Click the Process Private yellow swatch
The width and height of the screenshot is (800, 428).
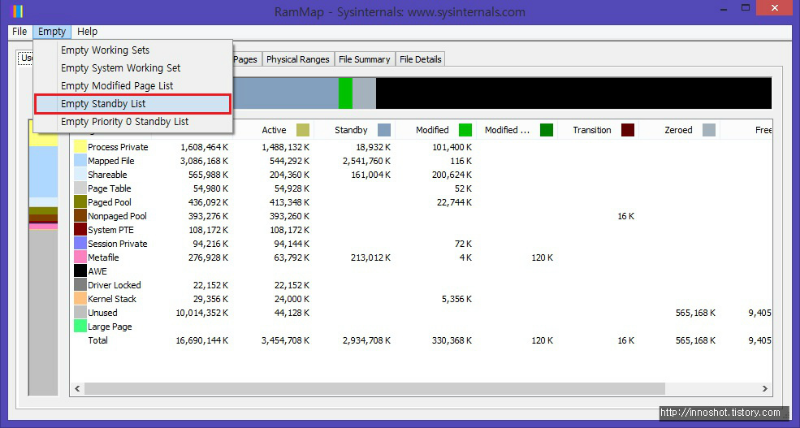(x=80, y=147)
